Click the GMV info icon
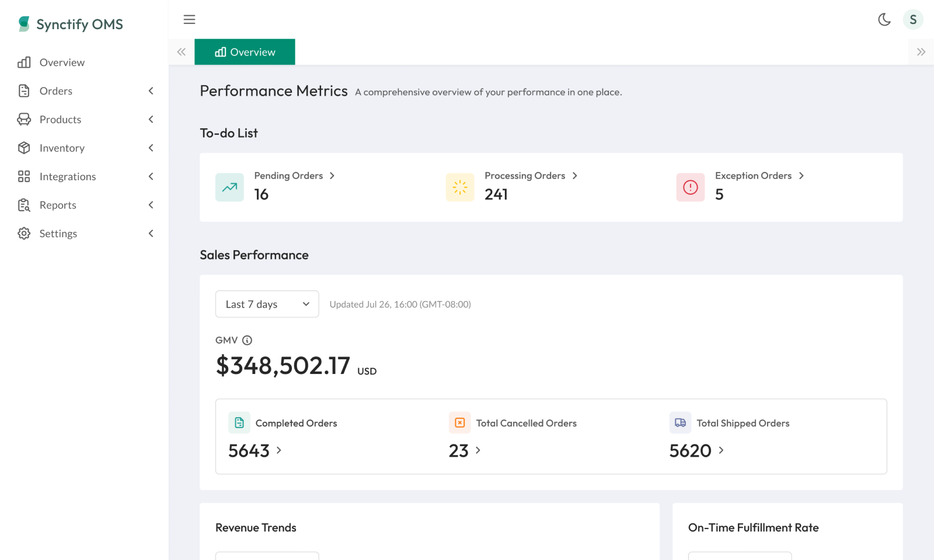 pyautogui.click(x=248, y=340)
